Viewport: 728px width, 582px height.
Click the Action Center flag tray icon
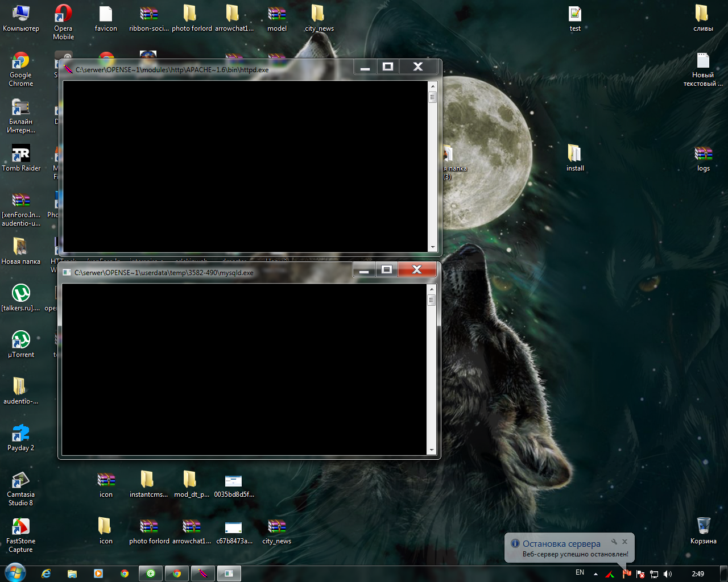(x=640, y=573)
